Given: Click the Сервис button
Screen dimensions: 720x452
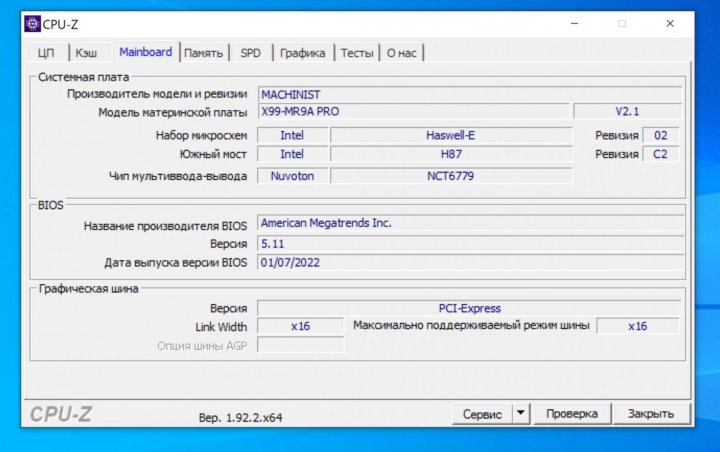Looking at the screenshot, I should coord(482,414).
